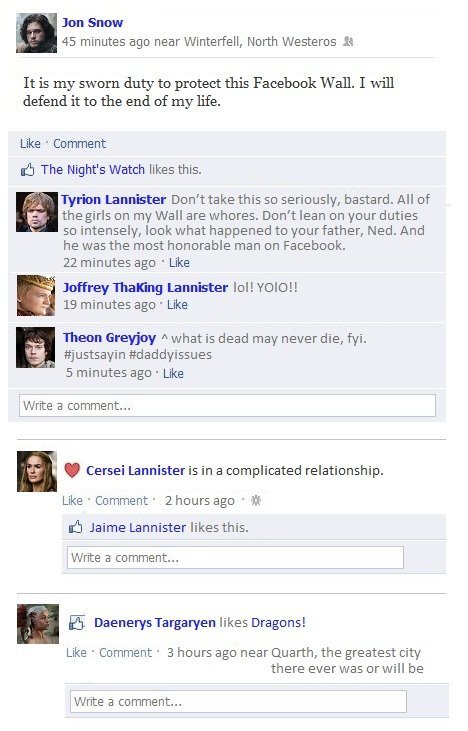This screenshot has width=468, height=731.
Task: Click the friends audience icon on Jon Snow's post
Action: tap(348, 41)
